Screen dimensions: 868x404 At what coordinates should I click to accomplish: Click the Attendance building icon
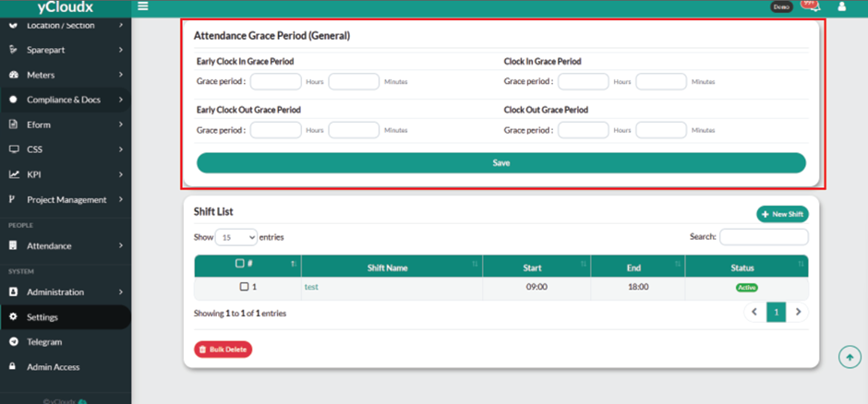(13, 245)
